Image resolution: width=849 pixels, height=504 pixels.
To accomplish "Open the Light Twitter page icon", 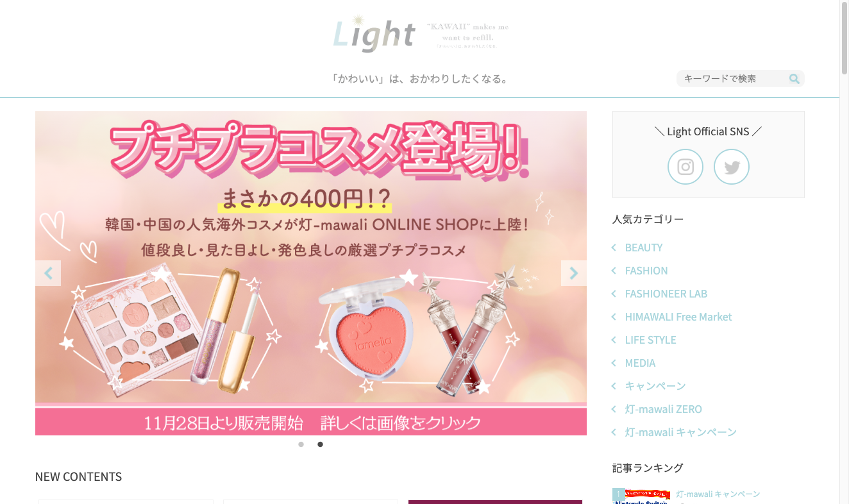I will (732, 167).
